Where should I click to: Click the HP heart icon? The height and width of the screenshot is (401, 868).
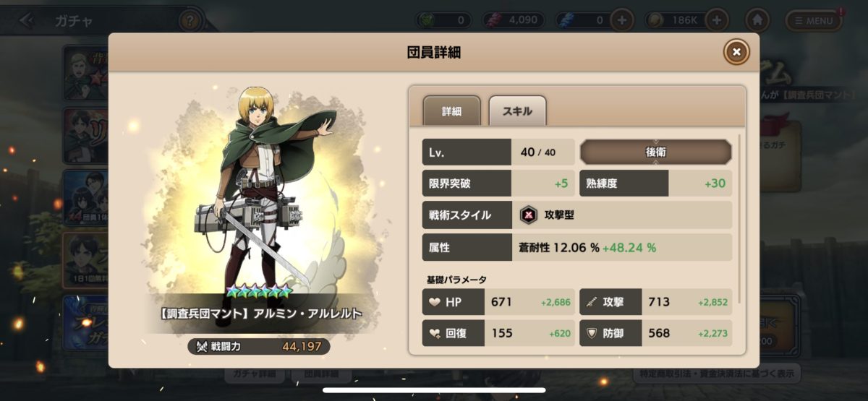(434, 302)
